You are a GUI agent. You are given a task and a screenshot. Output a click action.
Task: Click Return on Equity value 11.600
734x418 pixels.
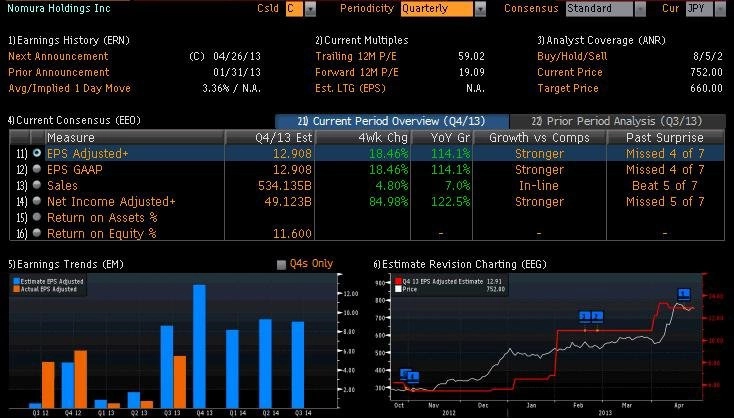coord(292,233)
